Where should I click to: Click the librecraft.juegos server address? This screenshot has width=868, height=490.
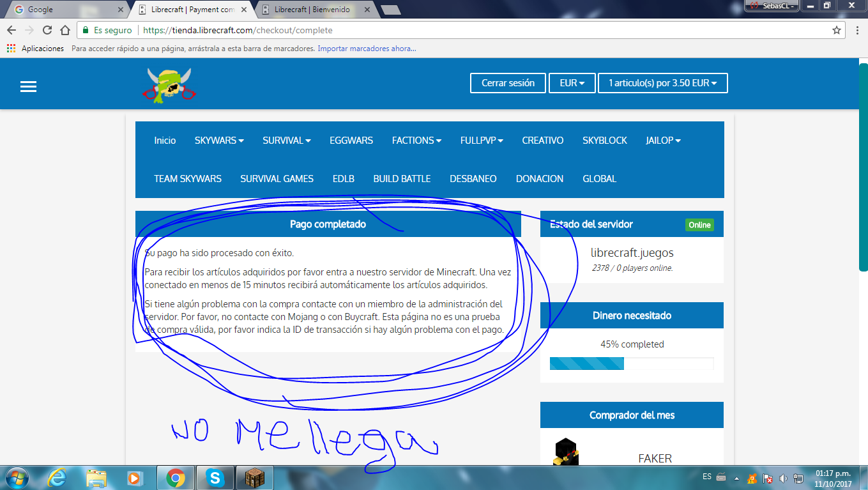pyautogui.click(x=632, y=253)
